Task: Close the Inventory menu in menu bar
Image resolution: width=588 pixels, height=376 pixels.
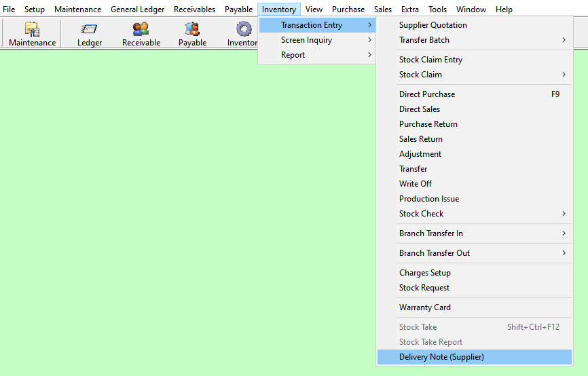Action: (x=278, y=10)
